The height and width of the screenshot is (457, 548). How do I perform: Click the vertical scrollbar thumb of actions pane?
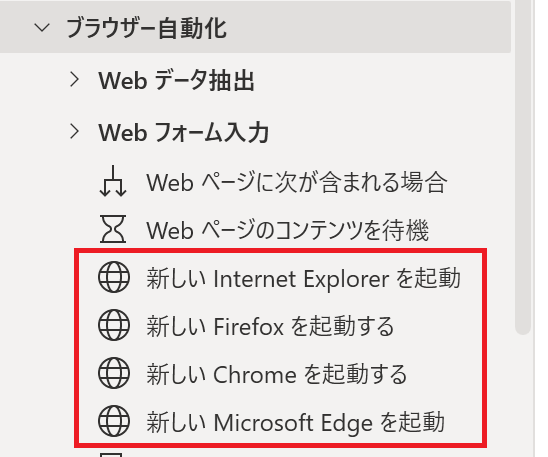[x=523, y=167]
